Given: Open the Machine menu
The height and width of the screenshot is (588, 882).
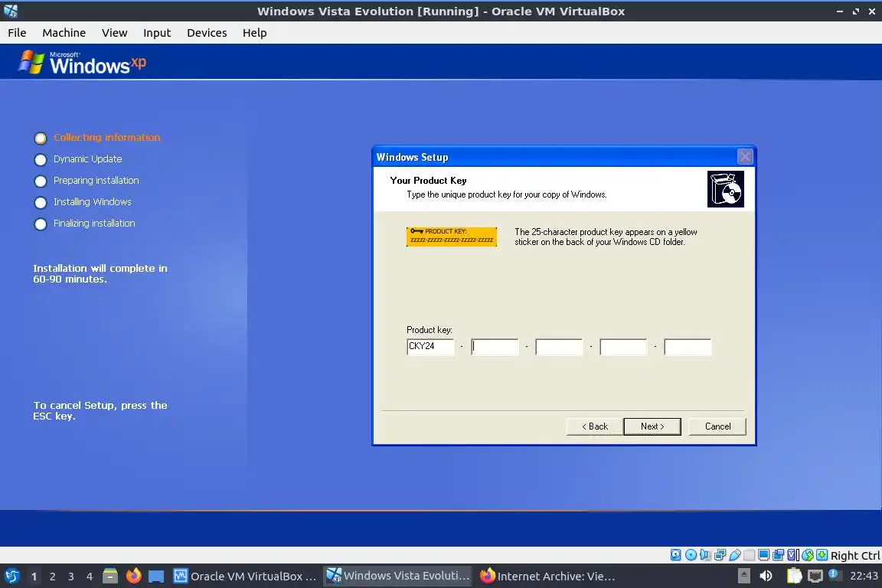Looking at the screenshot, I should pyautogui.click(x=64, y=33).
